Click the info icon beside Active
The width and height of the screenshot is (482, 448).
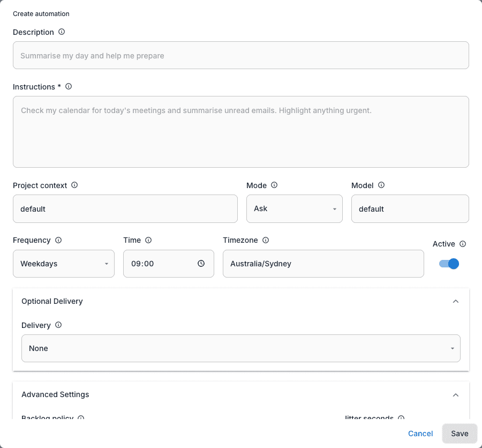coord(463,244)
